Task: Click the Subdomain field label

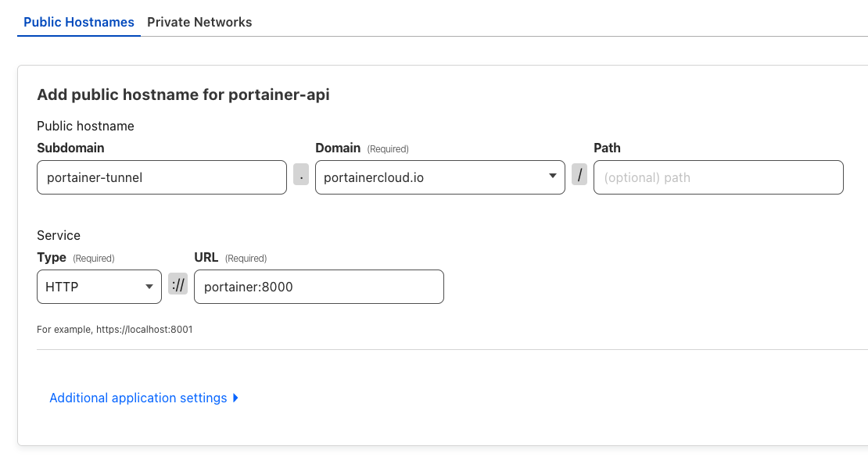Action: coord(71,148)
